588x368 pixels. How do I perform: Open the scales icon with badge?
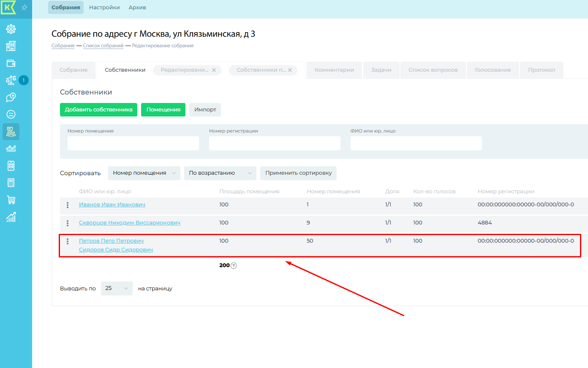tap(11, 80)
